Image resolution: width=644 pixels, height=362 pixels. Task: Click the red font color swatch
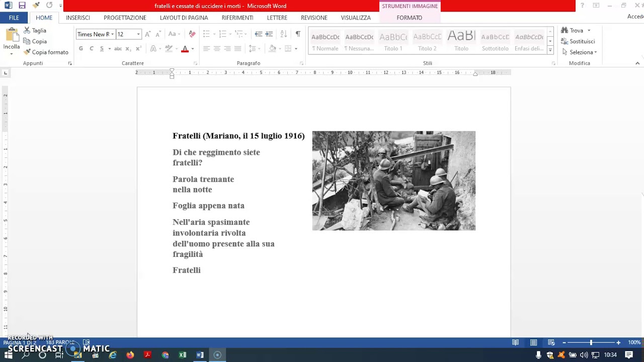pos(185,49)
